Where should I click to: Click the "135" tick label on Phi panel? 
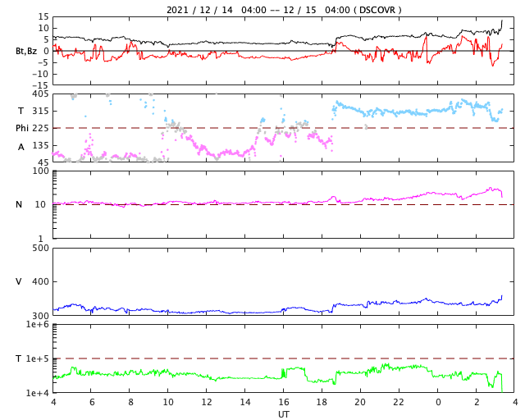[x=40, y=145]
